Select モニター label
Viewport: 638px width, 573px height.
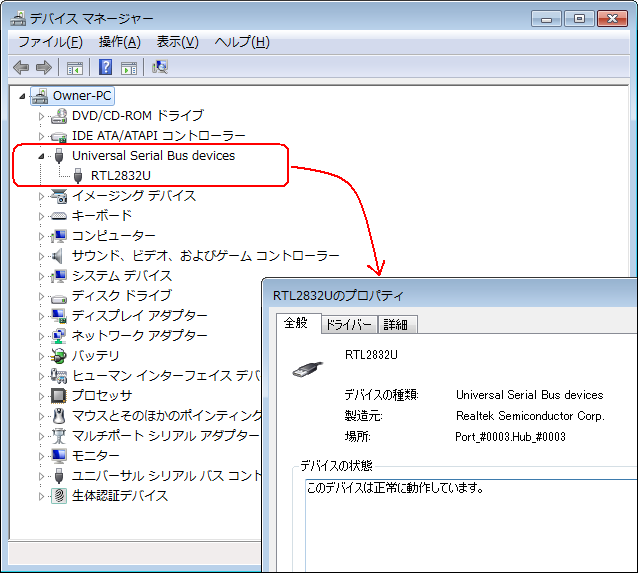click(x=95, y=455)
